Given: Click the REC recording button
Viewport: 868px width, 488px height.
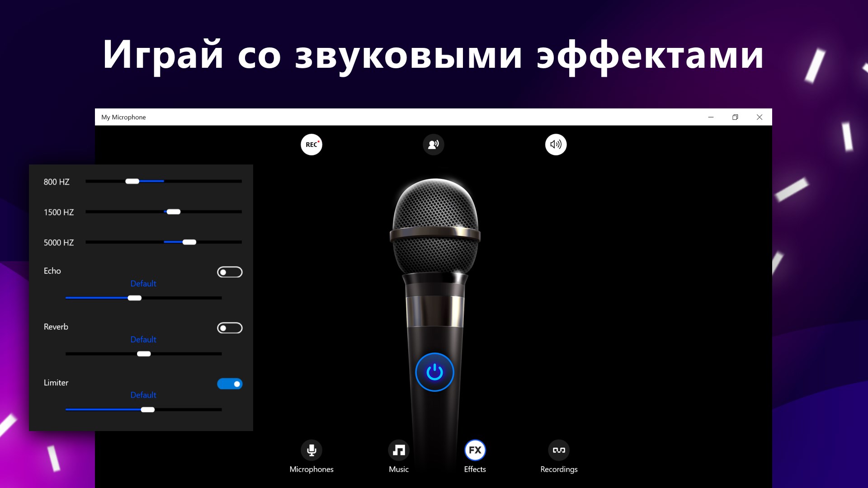Looking at the screenshot, I should point(312,144).
